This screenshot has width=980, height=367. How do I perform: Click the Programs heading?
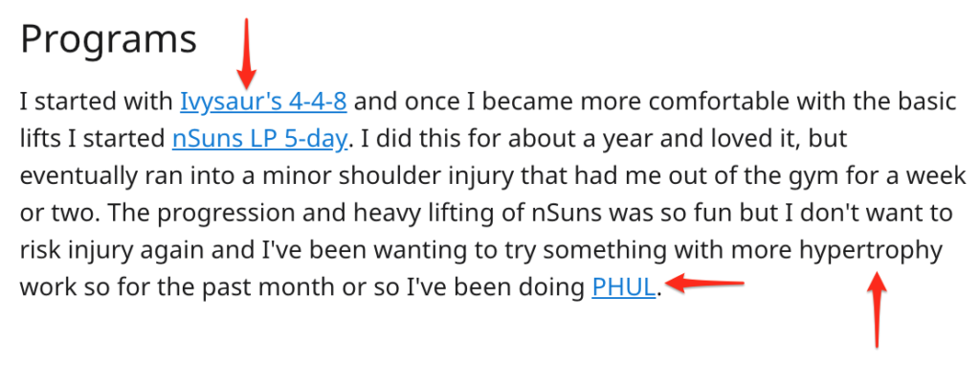tap(109, 40)
